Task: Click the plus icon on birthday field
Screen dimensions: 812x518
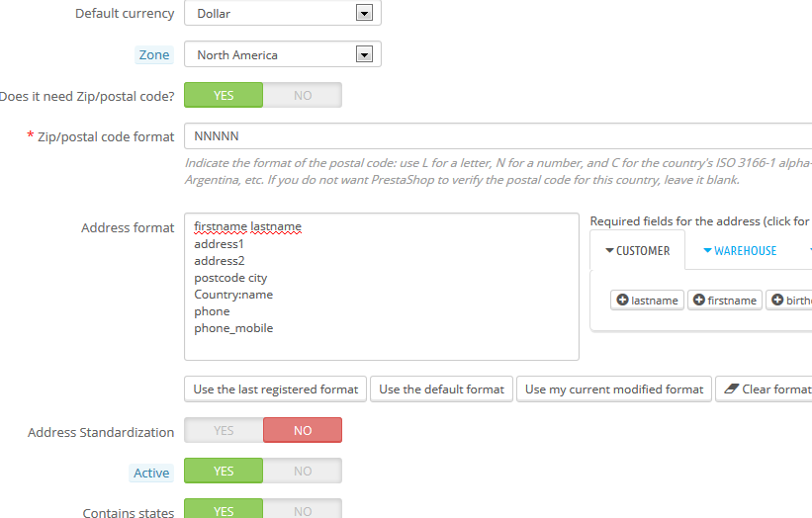Action: coord(776,300)
